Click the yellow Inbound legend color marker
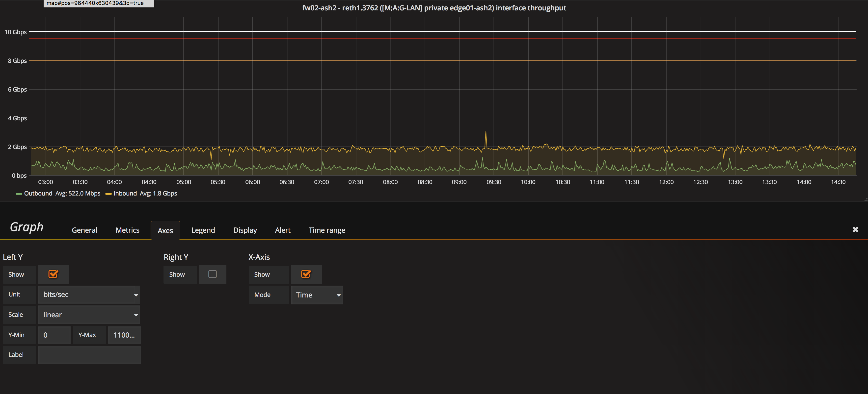868x394 pixels. point(108,194)
